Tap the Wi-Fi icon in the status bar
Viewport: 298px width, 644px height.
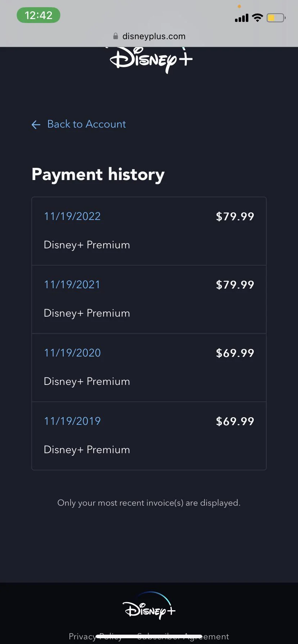pyautogui.click(x=258, y=18)
